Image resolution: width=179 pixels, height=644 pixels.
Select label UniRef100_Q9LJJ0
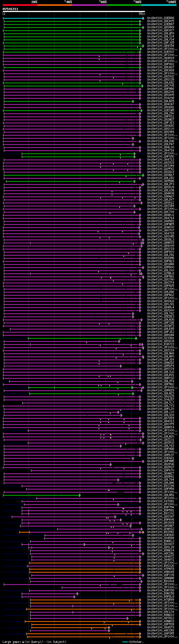161,412
